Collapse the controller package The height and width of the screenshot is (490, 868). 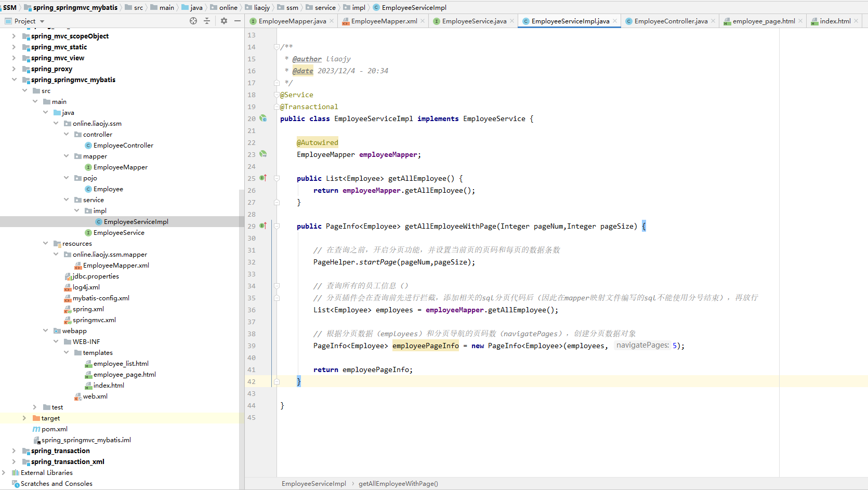(66, 134)
